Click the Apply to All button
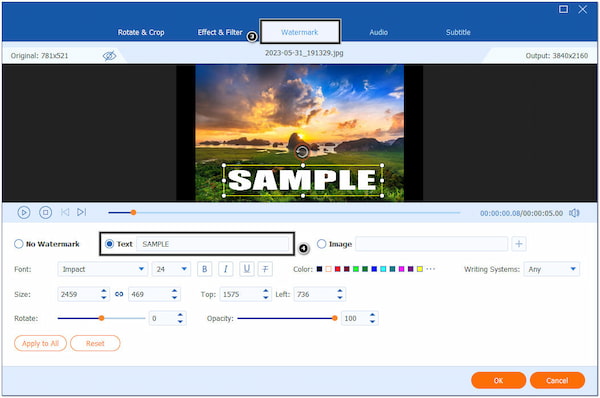Viewport: 600px width, 398px height. tap(41, 343)
